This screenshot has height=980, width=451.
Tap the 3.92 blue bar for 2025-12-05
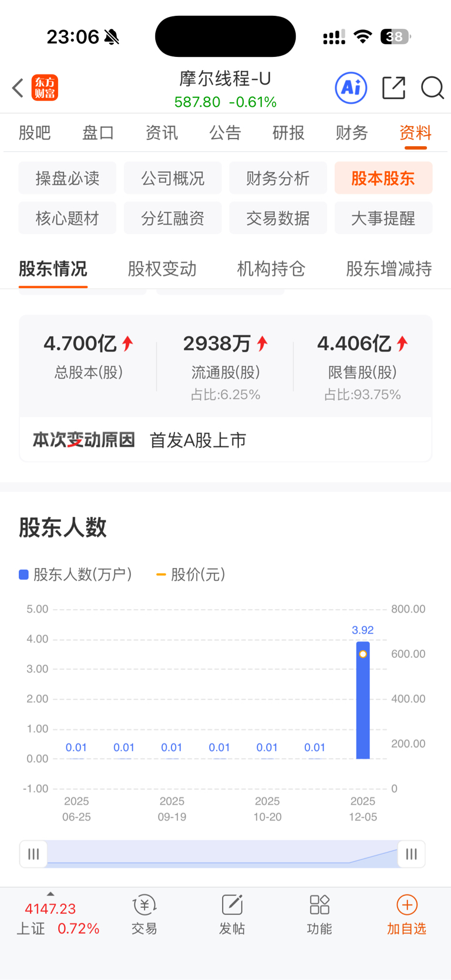[363, 700]
